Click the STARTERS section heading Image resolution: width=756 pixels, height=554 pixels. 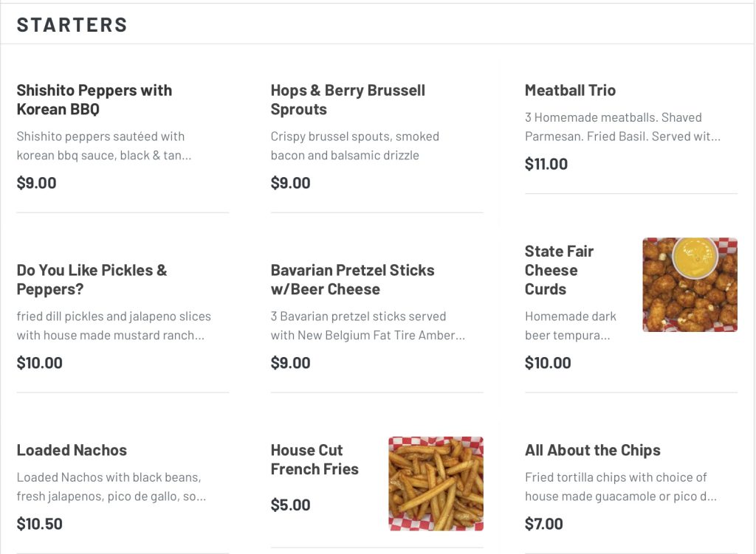(72, 24)
